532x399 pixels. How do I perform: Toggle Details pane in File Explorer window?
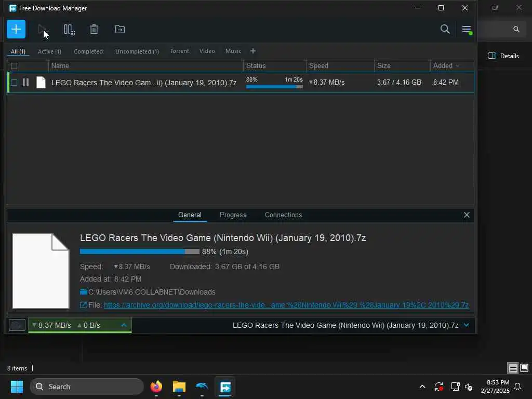coord(503,56)
